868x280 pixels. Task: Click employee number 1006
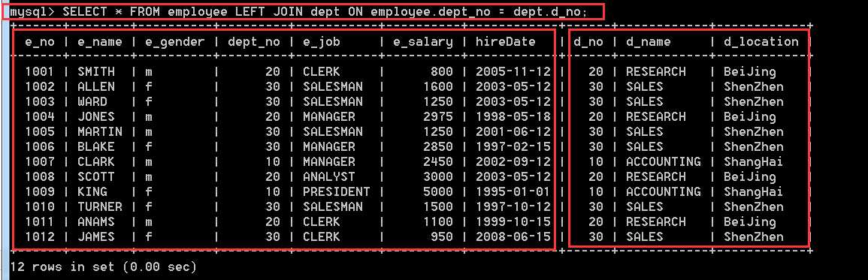click(x=40, y=146)
